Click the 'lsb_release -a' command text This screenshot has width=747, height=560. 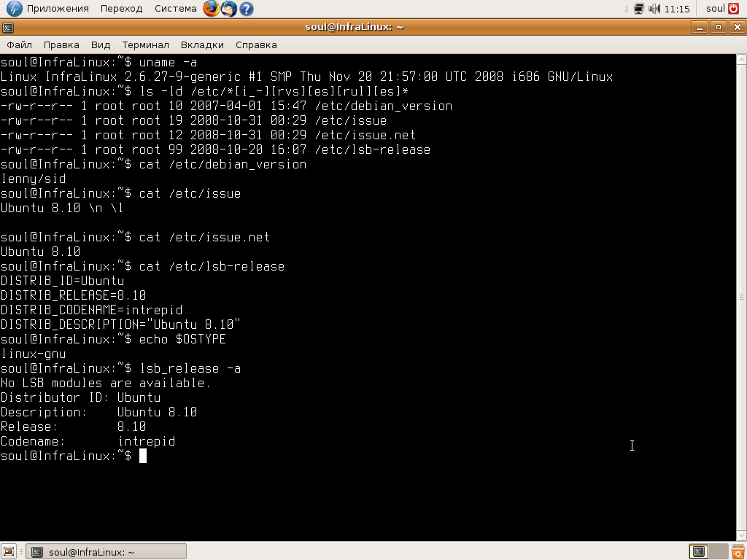190,368
